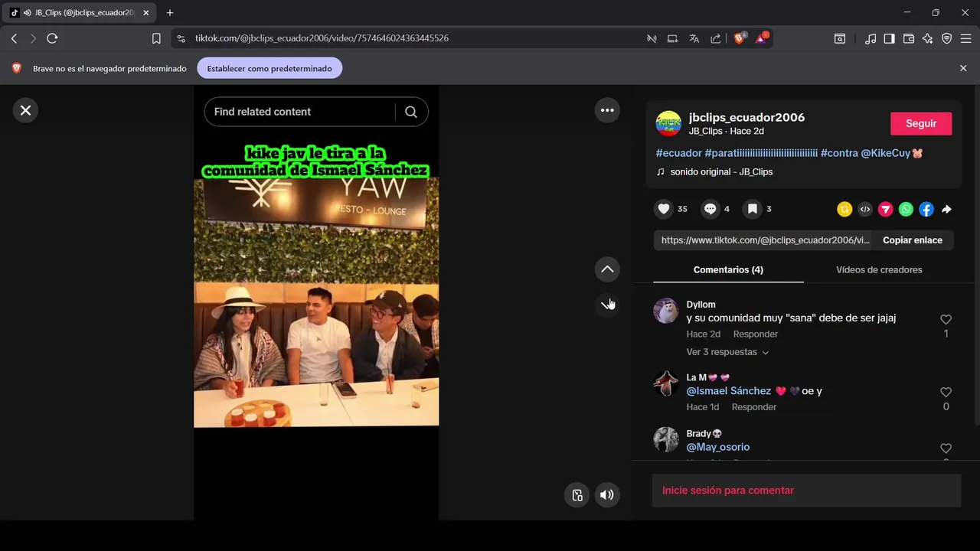The height and width of the screenshot is (551, 980).
Task: Click Establecer como predeterminado button
Action: point(269,68)
